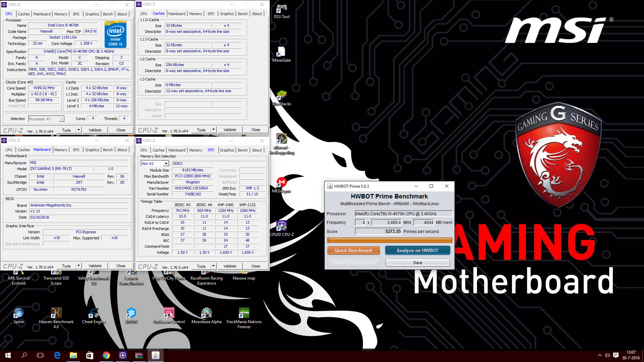Launch the SNOW desktop icon

[131, 316]
